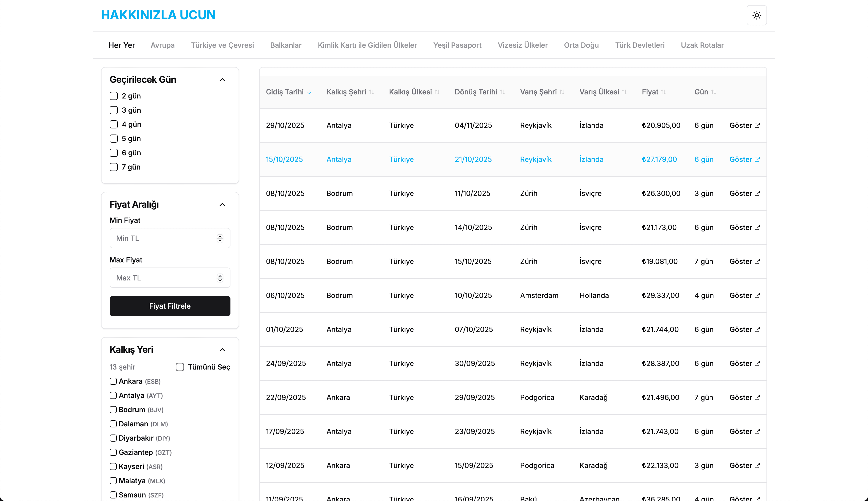Click sort icon next to Fiyat column
868x501 pixels.
[663, 92]
